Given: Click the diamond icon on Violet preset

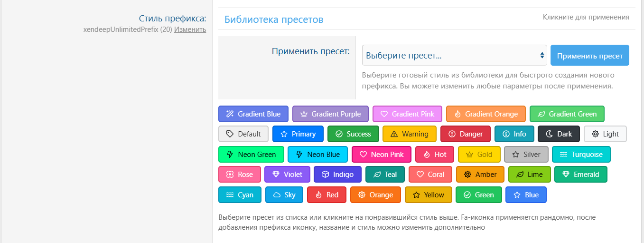Looking at the screenshot, I should pyautogui.click(x=276, y=175).
